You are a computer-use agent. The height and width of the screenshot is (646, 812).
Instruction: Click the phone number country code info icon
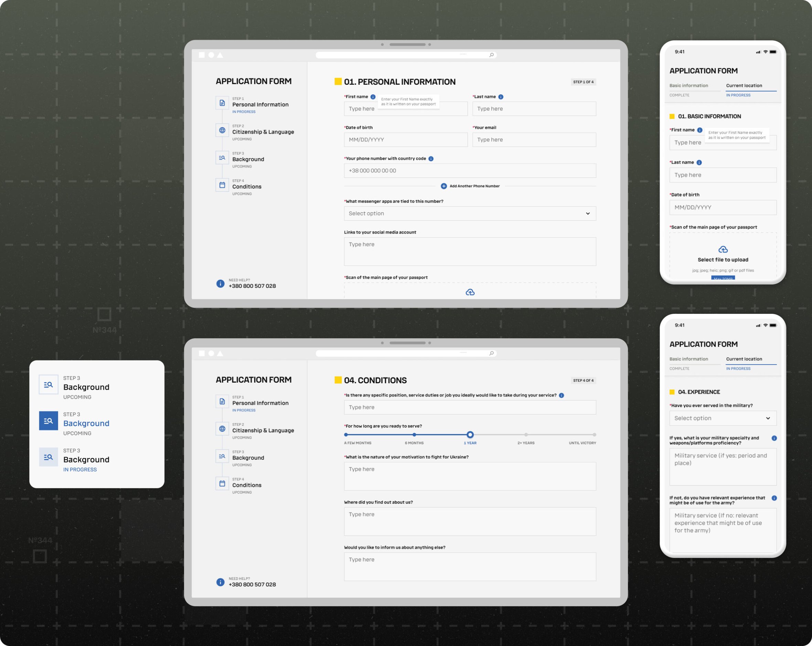(431, 159)
